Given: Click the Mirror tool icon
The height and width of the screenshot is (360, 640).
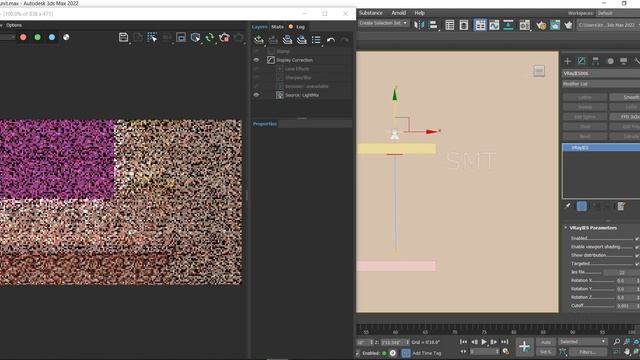Looking at the screenshot, I should pos(419,25).
